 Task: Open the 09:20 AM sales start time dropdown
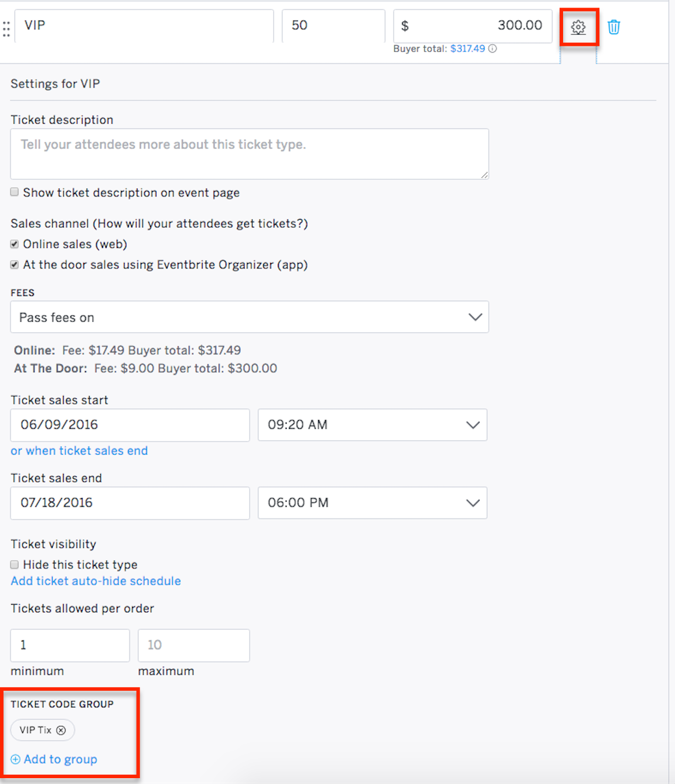pyautogui.click(x=373, y=425)
